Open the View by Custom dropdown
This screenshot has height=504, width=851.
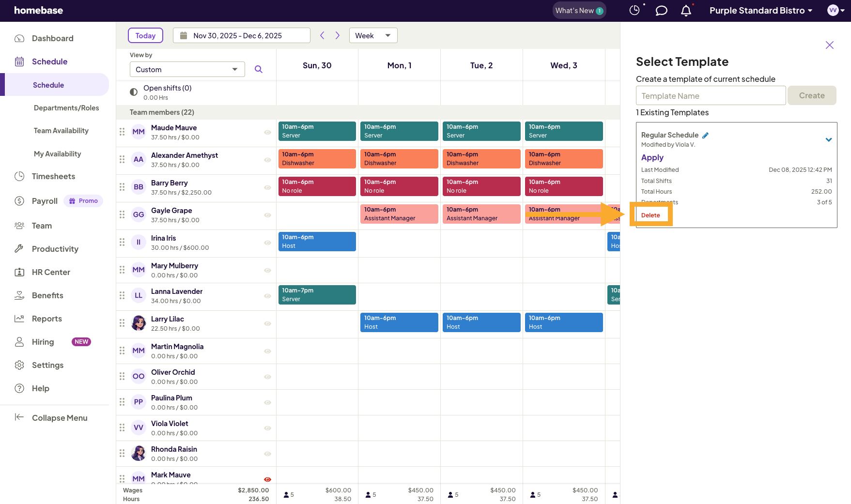coord(187,69)
